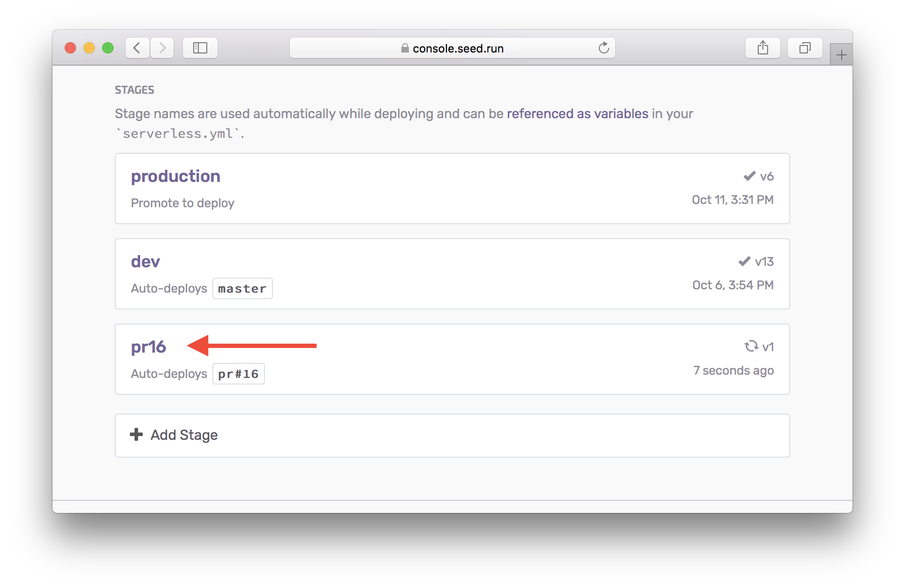905x588 pixels.
Task: Click the lock icon in the address bar
Action: (404, 48)
